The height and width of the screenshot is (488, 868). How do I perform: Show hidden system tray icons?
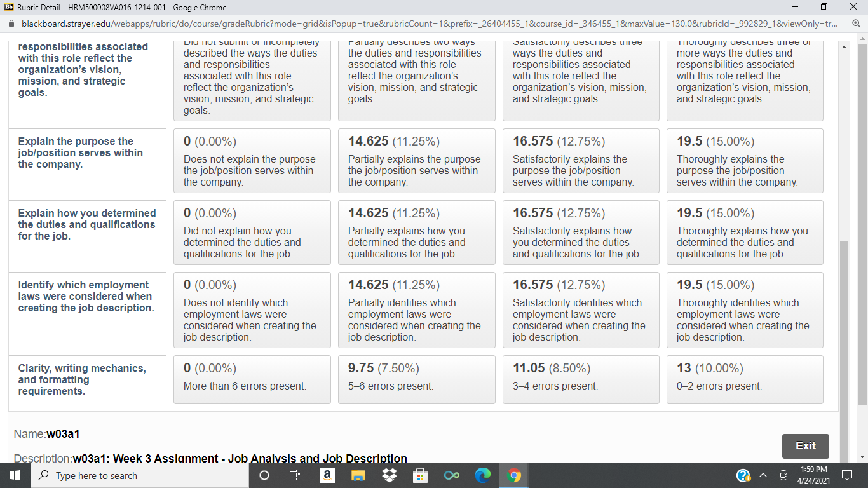763,475
